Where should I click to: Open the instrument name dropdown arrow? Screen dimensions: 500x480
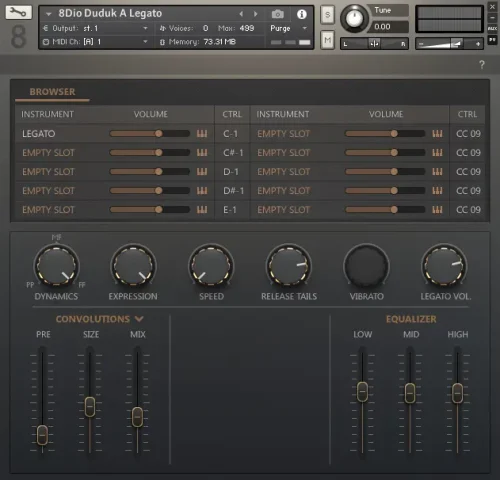[x=49, y=14]
